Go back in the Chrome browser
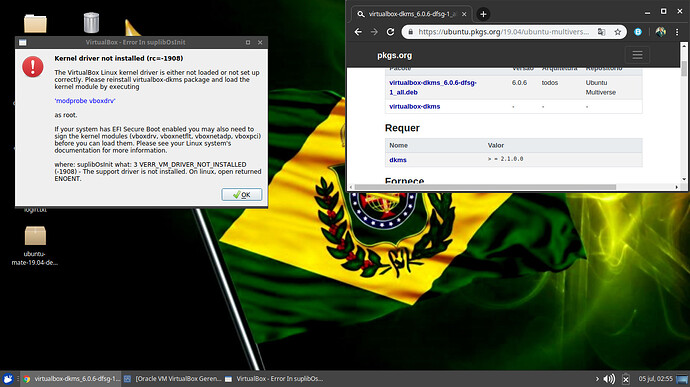 pos(358,32)
